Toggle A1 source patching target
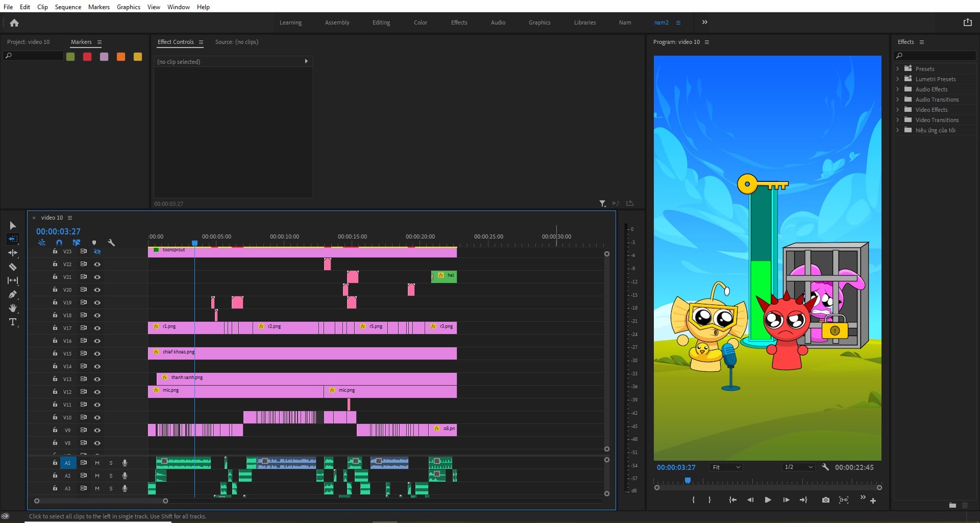The width and height of the screenshot is (980, 523). [67, 463]
